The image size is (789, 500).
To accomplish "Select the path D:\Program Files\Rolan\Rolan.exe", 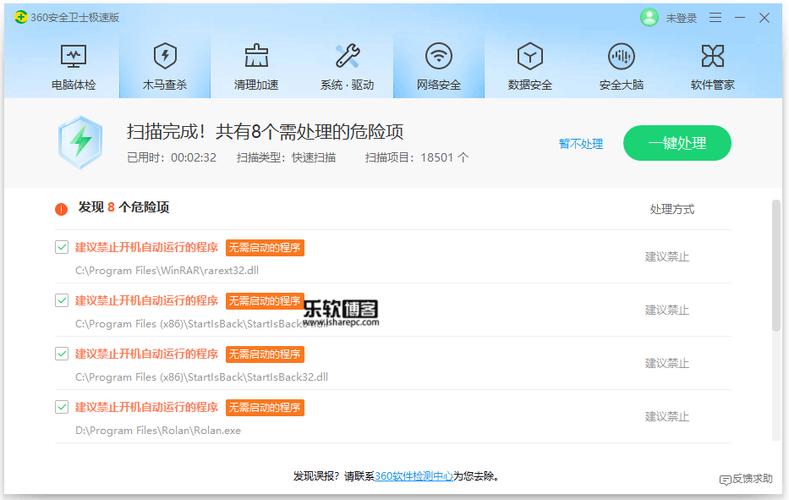I will coord(158,431).
